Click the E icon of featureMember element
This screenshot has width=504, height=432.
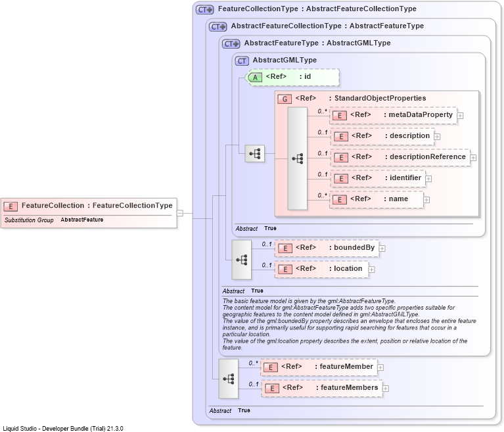tap(271, 368)
